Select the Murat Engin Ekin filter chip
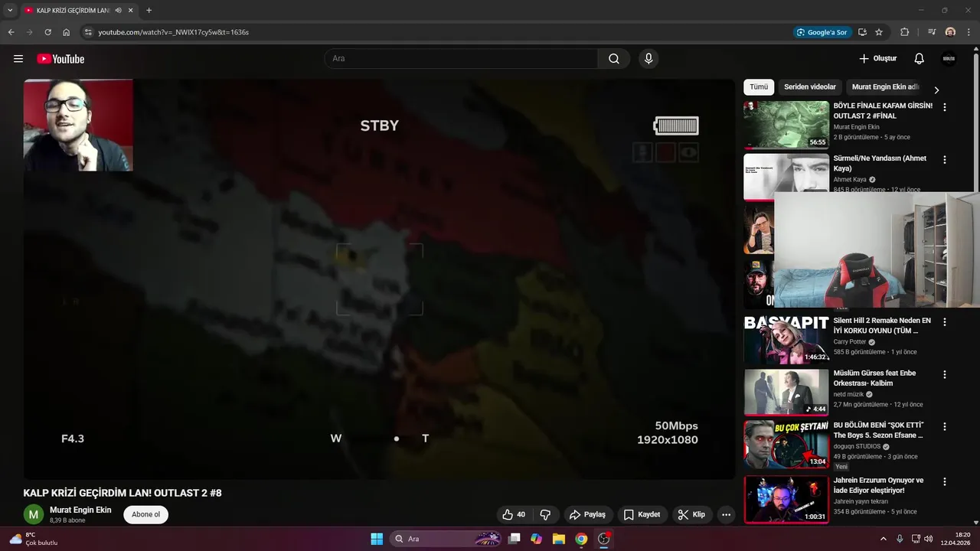980x551 pixels. coord(885,87)
